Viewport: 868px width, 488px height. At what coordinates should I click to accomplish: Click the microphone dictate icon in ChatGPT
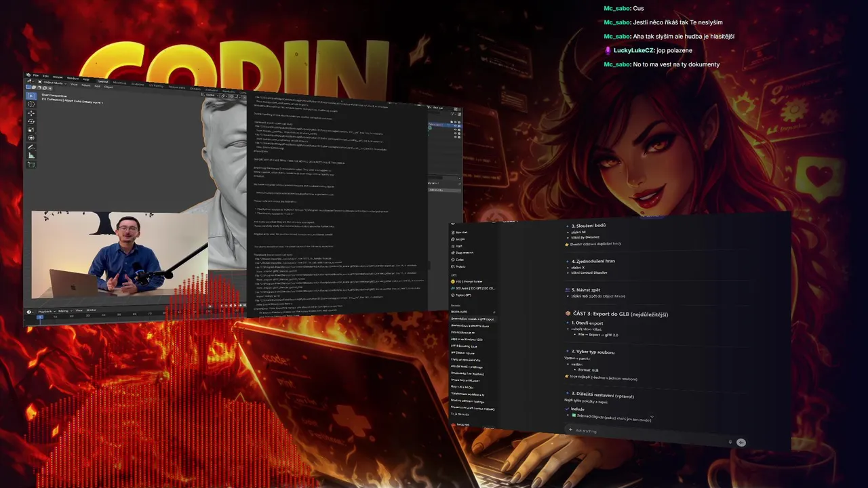pyautogui.click(x=730, y=442)
